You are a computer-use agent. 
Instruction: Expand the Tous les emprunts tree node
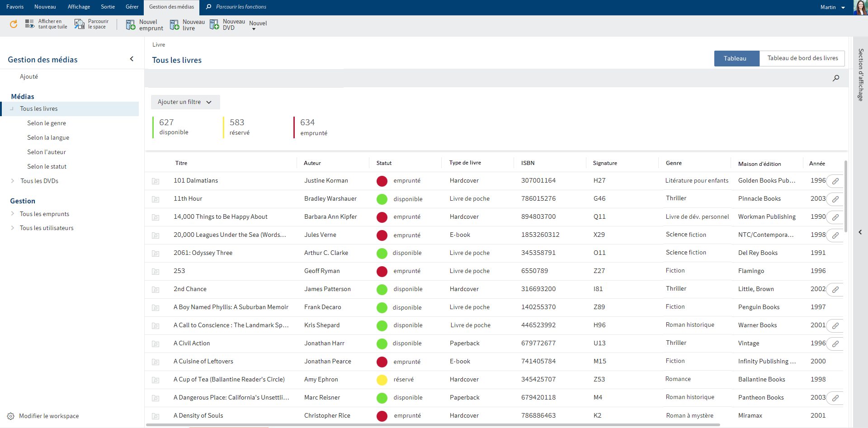13,214
